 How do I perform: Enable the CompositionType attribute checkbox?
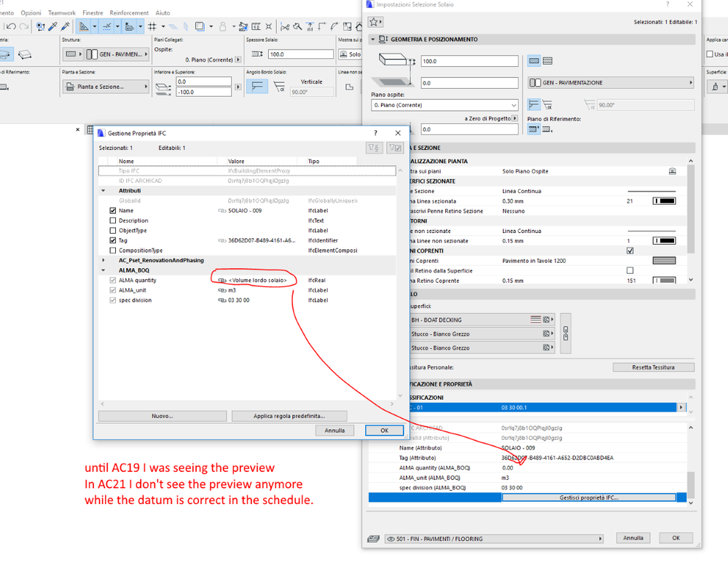(x=112, y=251)
